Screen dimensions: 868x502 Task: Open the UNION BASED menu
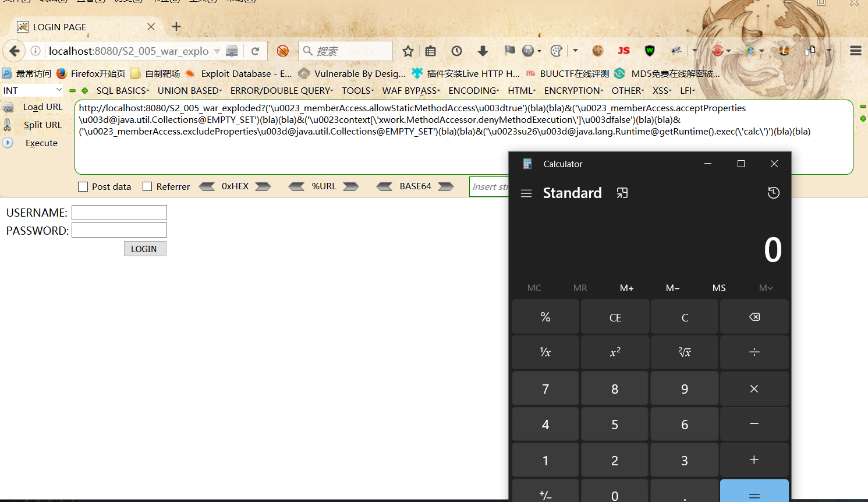click(x=190, y=90)
